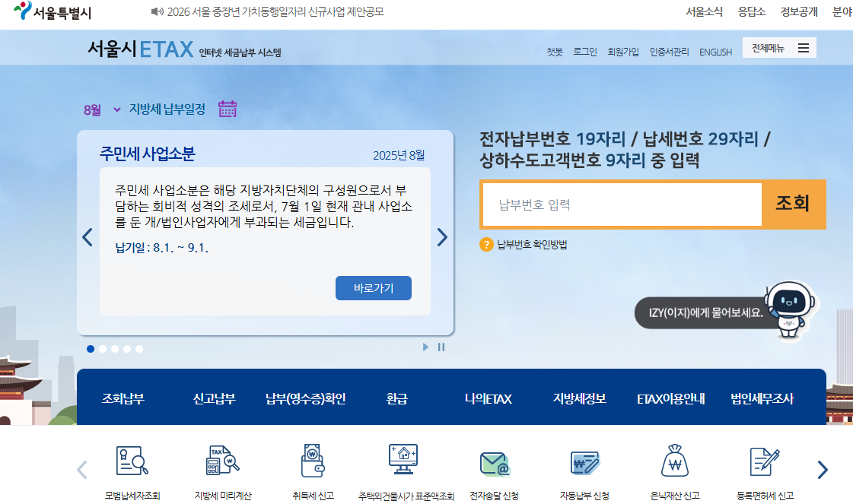Screen dimensions: 853x504
Task: Play the slide carousel
Action: coord(426,347)
